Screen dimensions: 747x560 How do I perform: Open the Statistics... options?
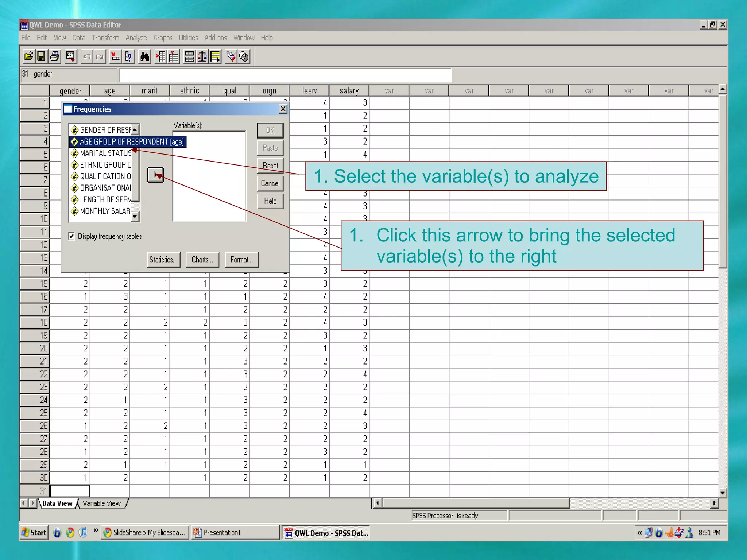164,260
